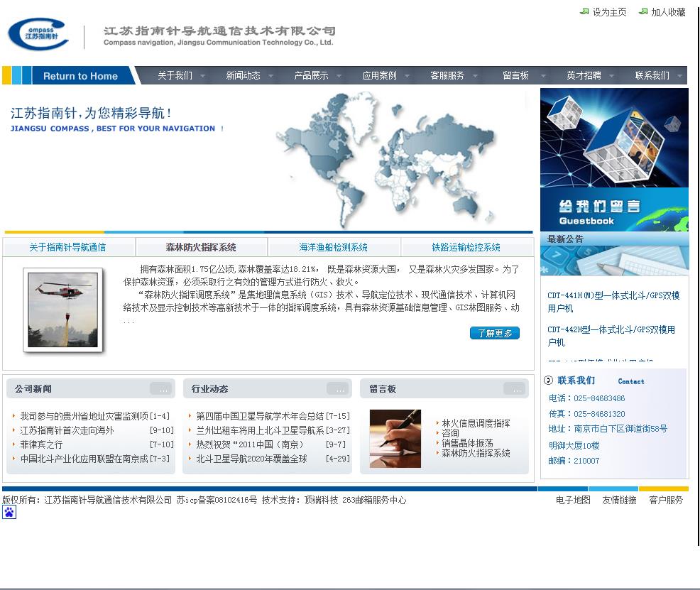Image resolution: width=700 pixels, height=590 pixels.
Task: Open the 产品展示 menu
Action: [311, 75]
